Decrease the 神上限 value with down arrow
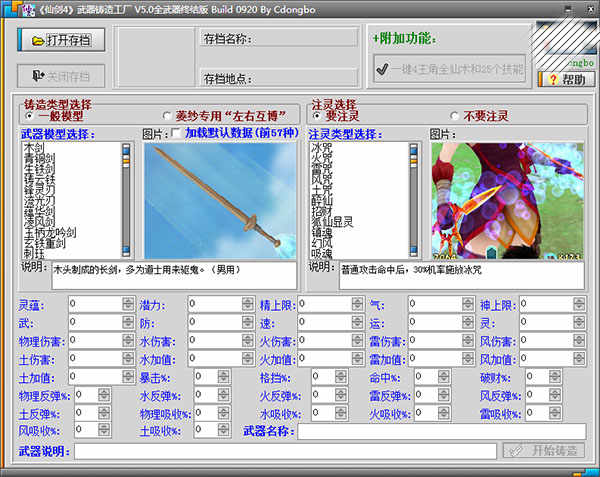The image size is (600, 477). pyautogui.click(x=579, y=307)
